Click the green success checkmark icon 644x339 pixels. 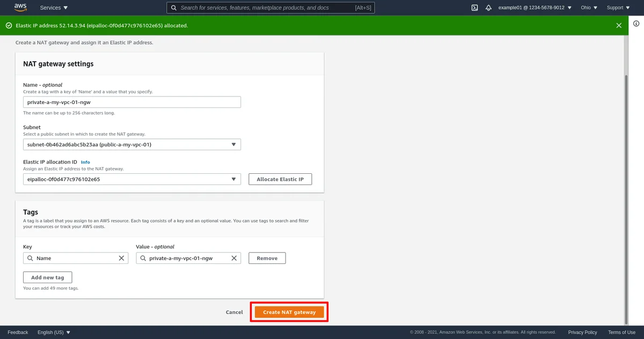[9, 25]
